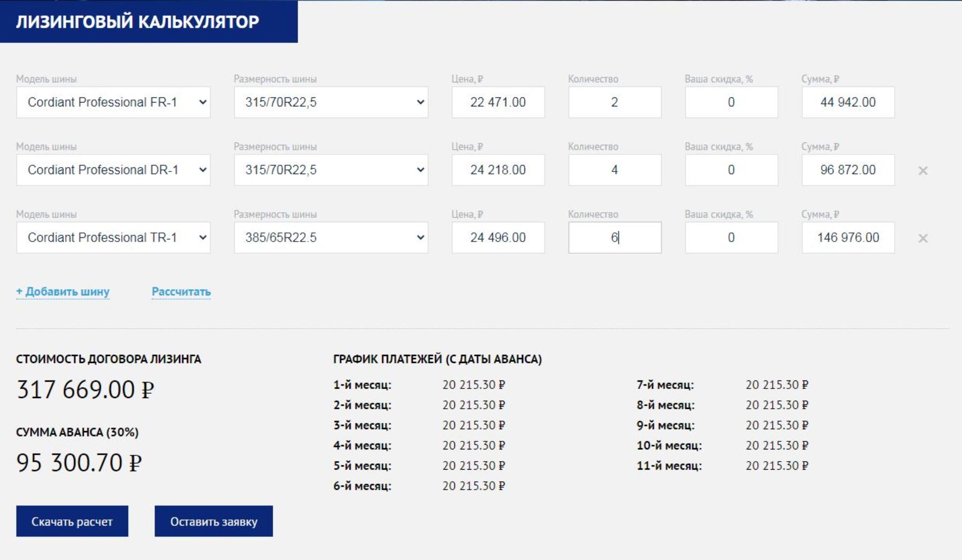Click the '11-й месяц:' label
Screen dimensions: 962x560
[x=669, y=466]
